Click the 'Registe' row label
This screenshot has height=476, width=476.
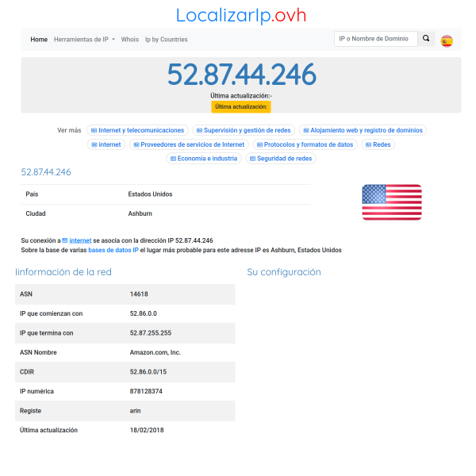30,411
